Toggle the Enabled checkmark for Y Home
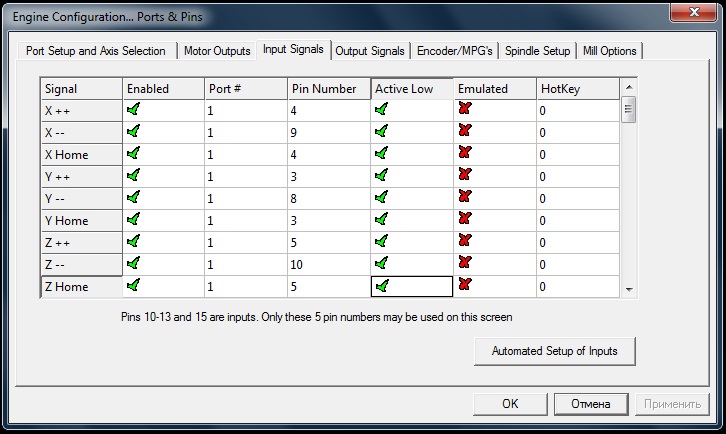This screenshot has width=726, height=434. [134, 219]
